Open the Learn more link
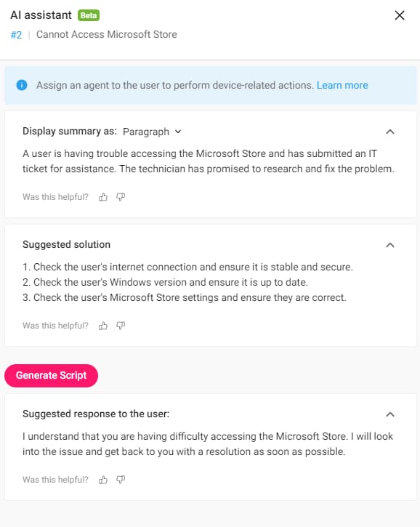Image resolution: width=420 pixels, height=527 pixels. tap(342, 85)
